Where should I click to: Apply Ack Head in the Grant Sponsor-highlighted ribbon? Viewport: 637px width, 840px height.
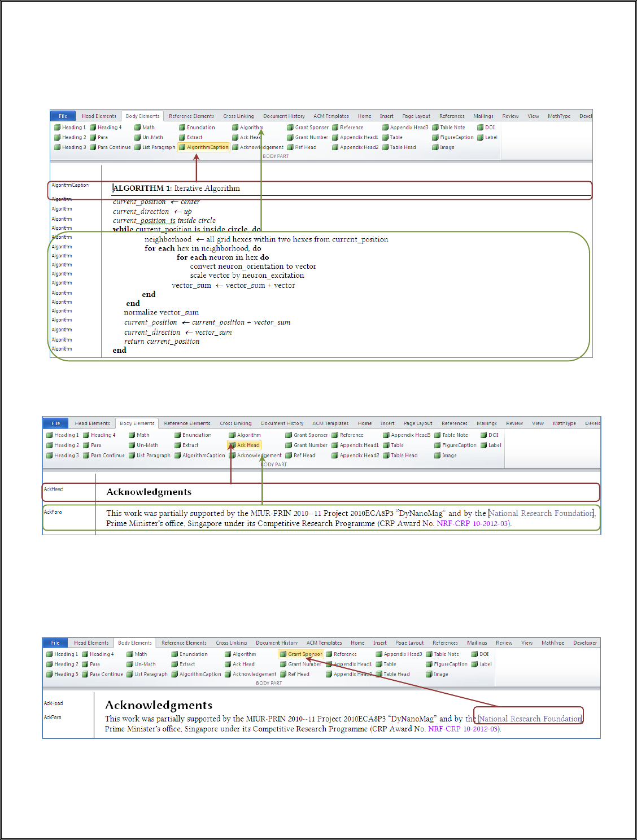pos(239,664)
